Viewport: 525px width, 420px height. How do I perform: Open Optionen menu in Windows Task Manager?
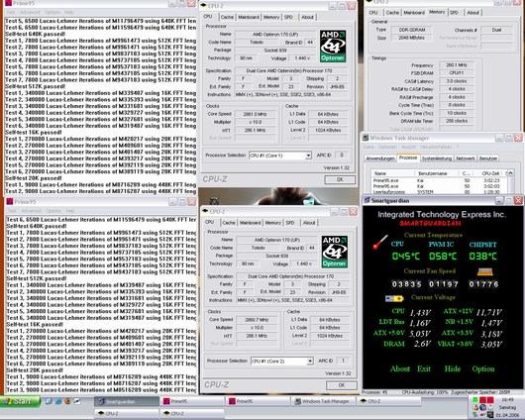tap(387, 147)
